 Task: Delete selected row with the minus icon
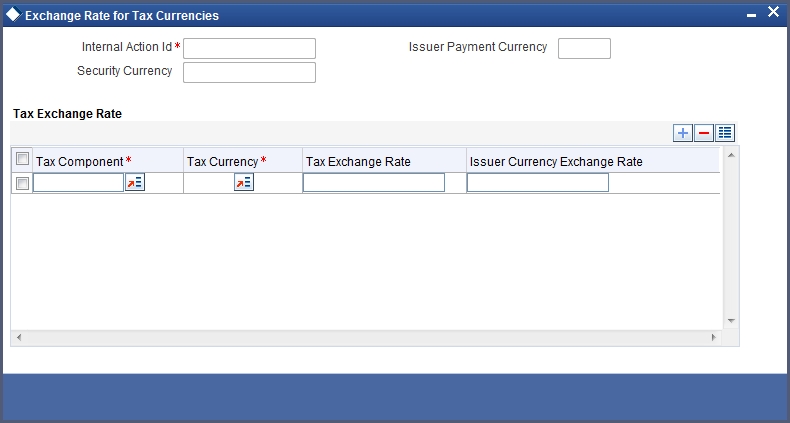(x=704, y=133)
